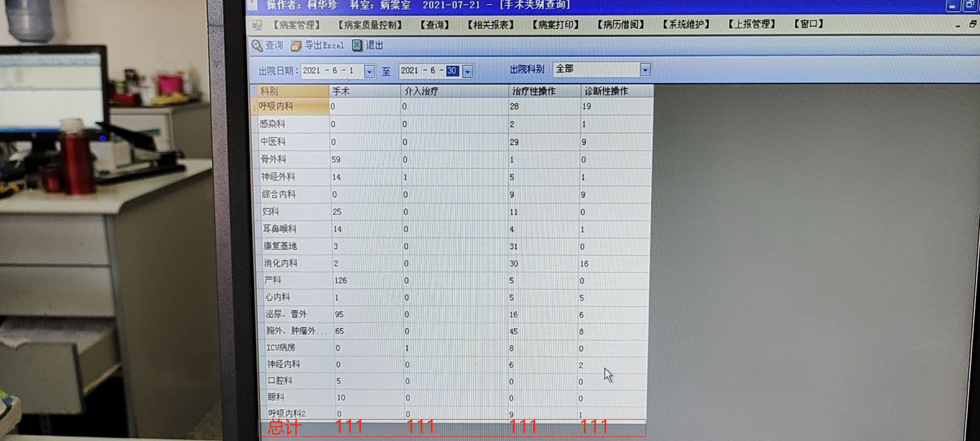Click the 手术 column header
980x441 pixels.
(x=365, y=91)
